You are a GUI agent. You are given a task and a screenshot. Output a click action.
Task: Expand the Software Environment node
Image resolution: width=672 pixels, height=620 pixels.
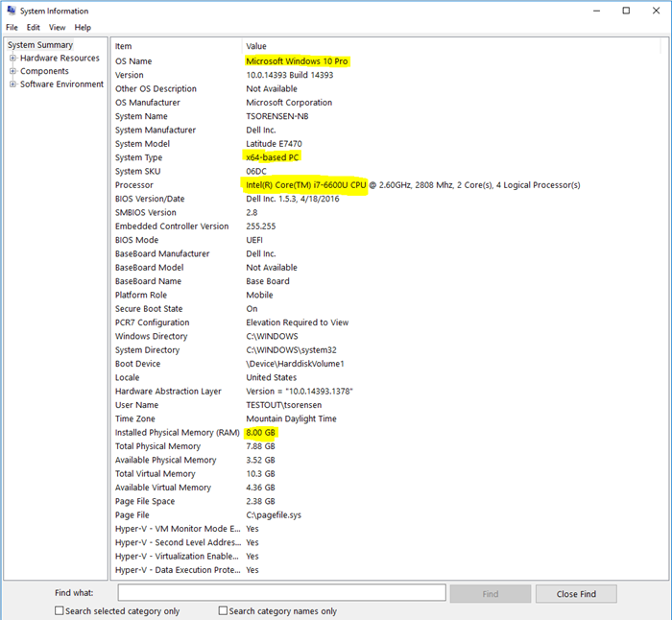click(12, 84)
